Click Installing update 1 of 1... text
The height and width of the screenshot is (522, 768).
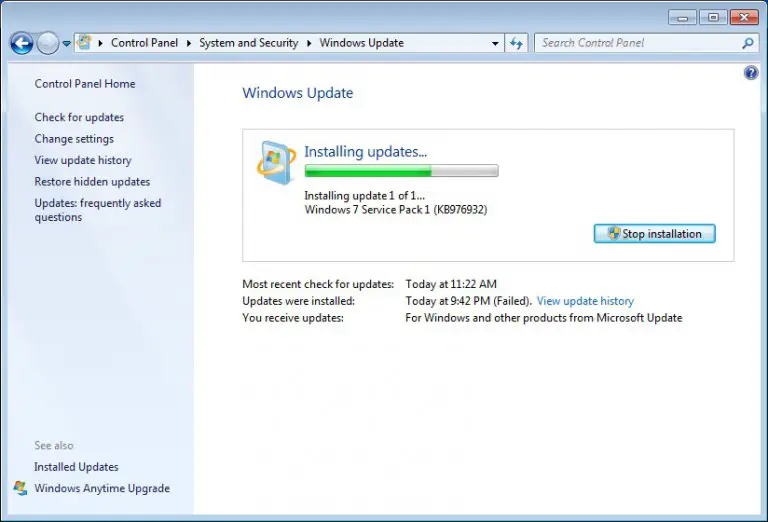[x=364, y=196]
